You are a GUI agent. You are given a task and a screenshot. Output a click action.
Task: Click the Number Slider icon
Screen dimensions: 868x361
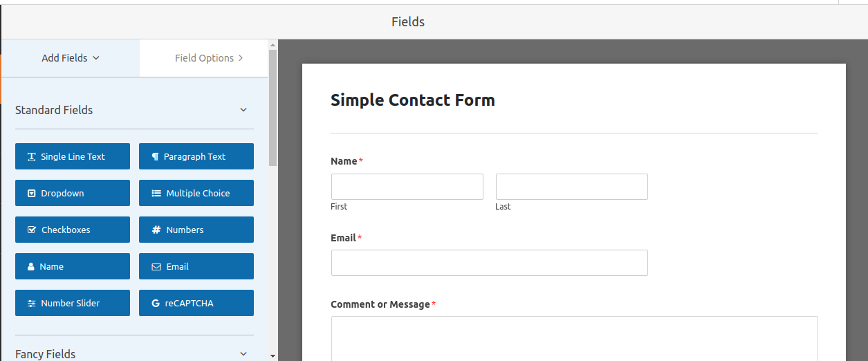[32, 304]
